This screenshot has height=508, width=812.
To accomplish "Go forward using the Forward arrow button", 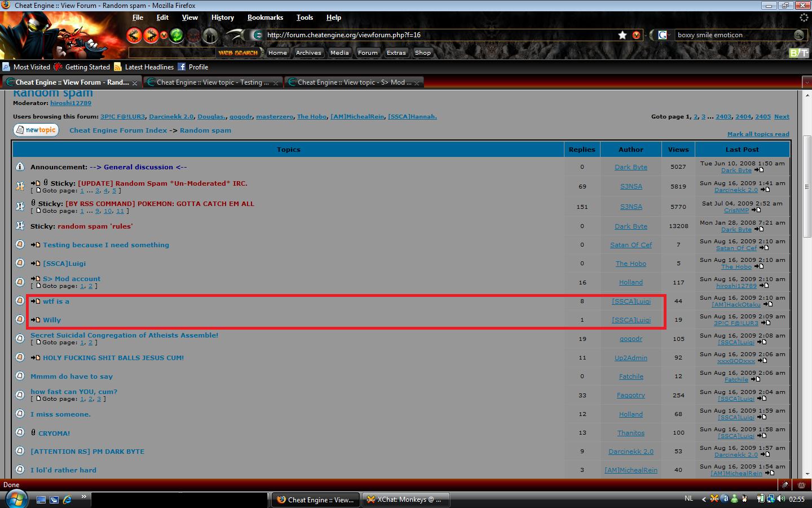I will click(x=151, y=35).
